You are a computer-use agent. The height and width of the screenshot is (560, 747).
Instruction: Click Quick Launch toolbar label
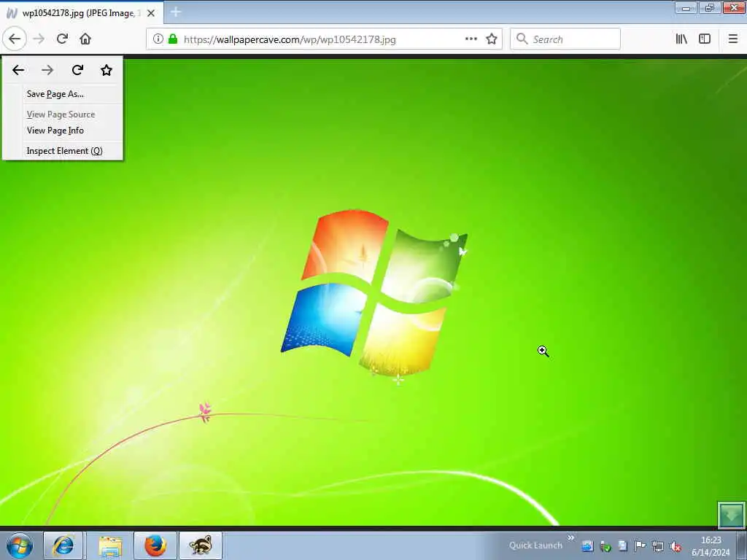pos(535,545)
